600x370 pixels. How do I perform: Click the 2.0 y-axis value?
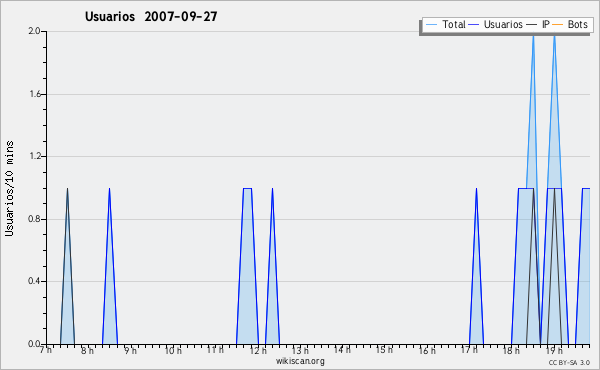tap(34, 31)
